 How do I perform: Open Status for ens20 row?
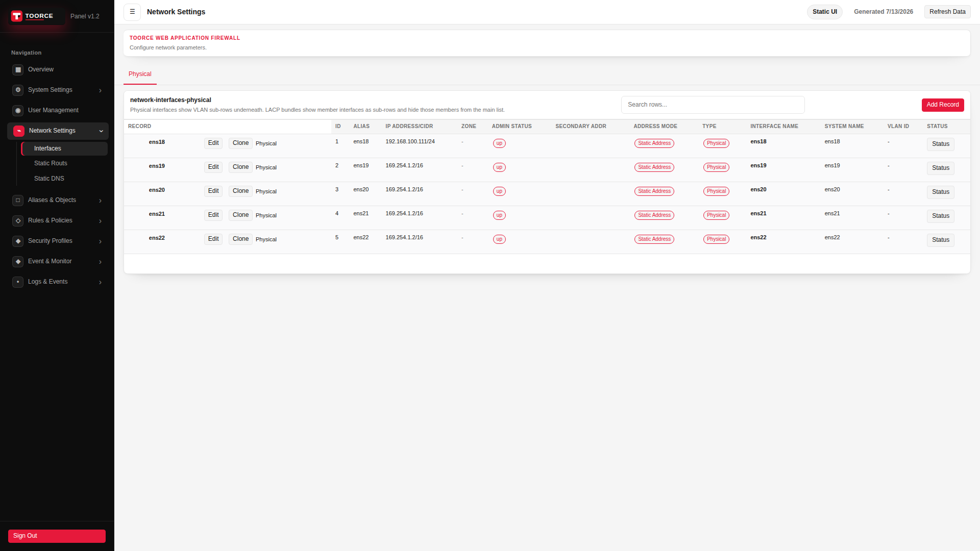click(941, 192)
